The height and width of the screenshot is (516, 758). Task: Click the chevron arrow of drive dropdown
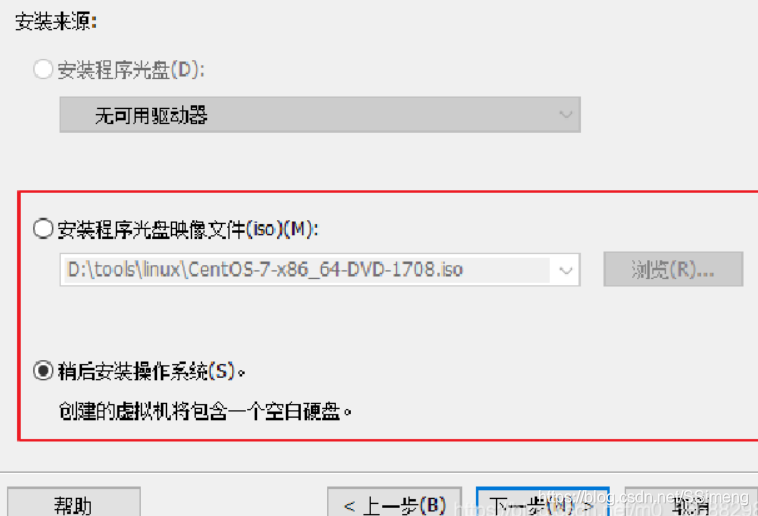[566, 115]
